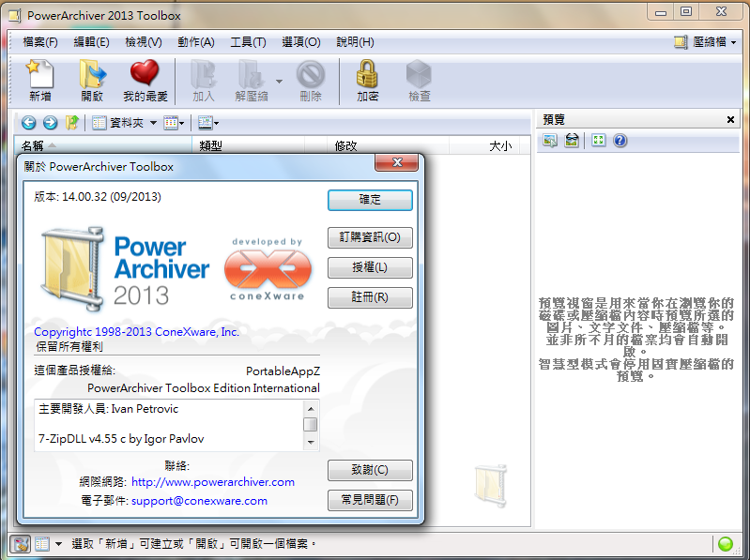Image resolution: width=750 pixels, height=560 pixels.
Task: Click the status bar list view icon
Action: pos(42,544)
